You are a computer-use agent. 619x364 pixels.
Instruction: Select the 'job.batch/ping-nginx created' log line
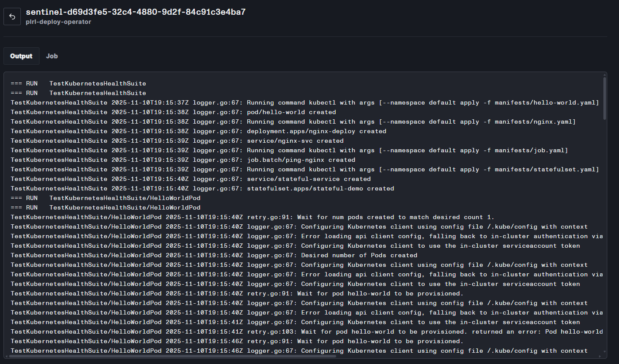[183, 160]
